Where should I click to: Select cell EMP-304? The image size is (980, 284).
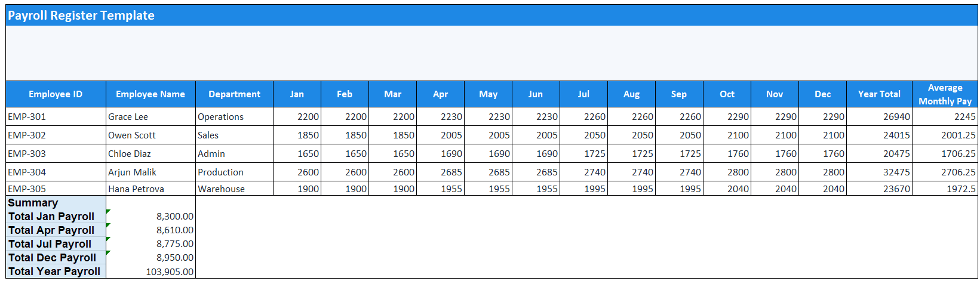coord(56,172)
